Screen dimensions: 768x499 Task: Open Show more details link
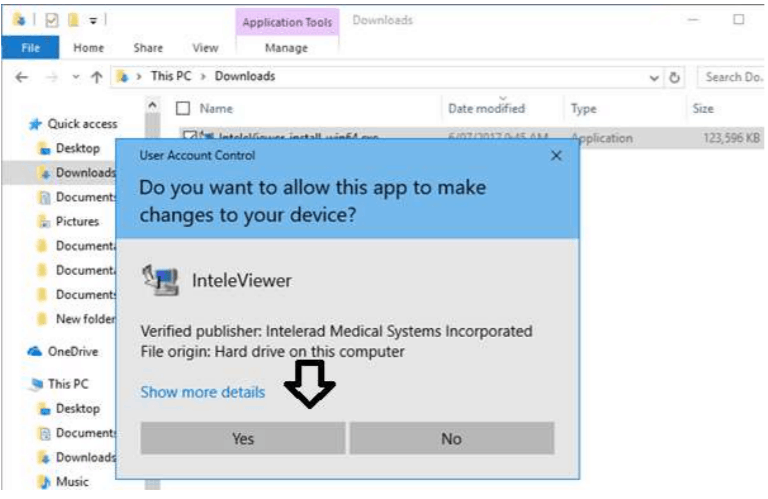pos(203,392)
